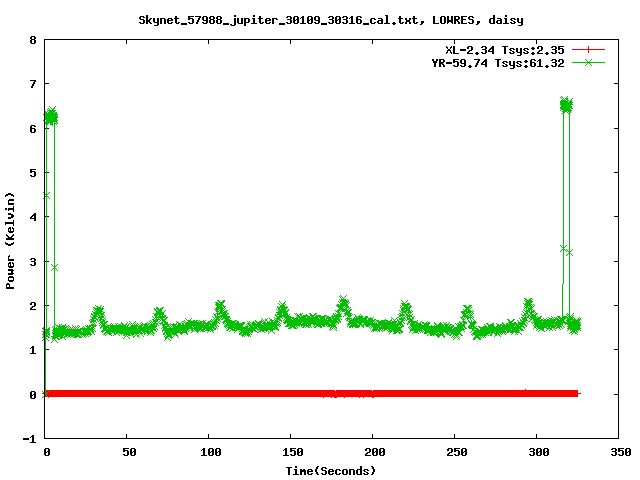Image resolution: width=640 pixels, height=480 pixels.
Task: Click the x-axis tick label 350
Action: point(621,452)
